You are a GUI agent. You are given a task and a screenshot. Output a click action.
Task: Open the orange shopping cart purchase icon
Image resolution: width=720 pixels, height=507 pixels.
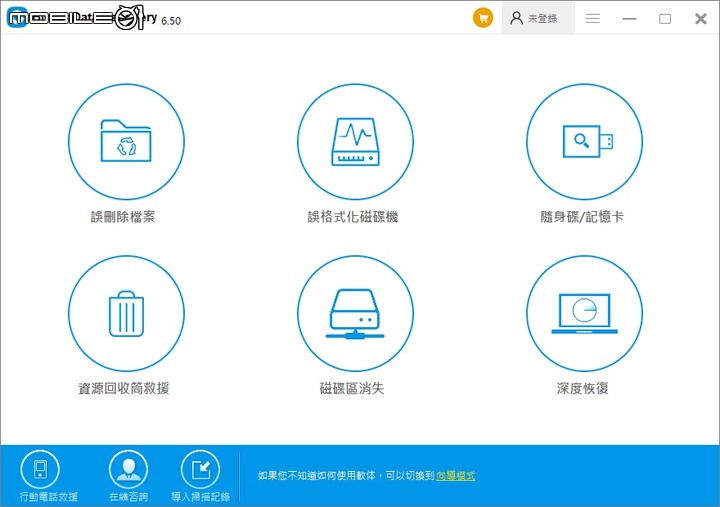coord(483,18)
